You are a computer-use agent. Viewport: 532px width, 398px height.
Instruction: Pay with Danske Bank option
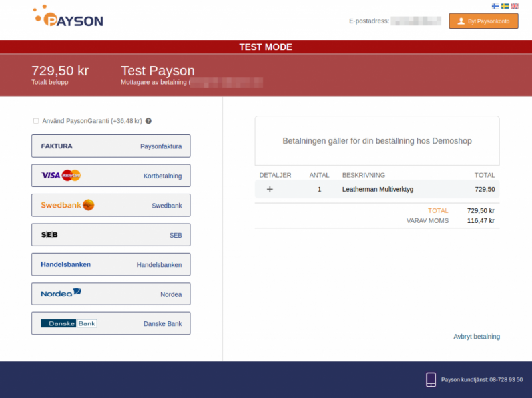(111, 323)
